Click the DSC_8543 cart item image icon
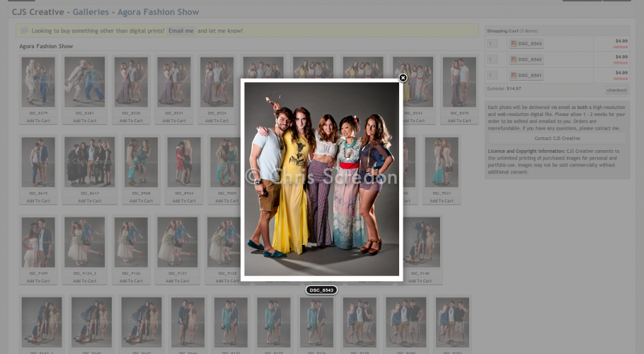644x354 pixels. pos(514,44)
